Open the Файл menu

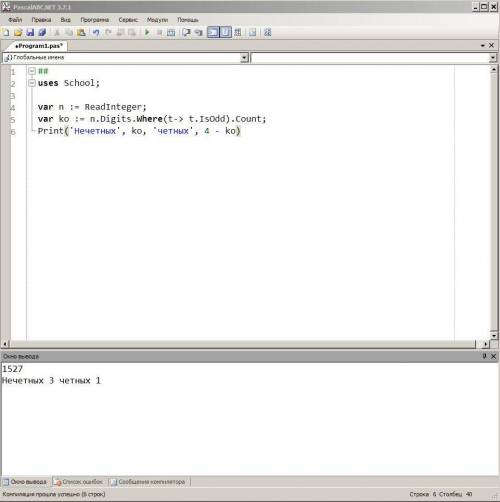click(x=15, y=20)
